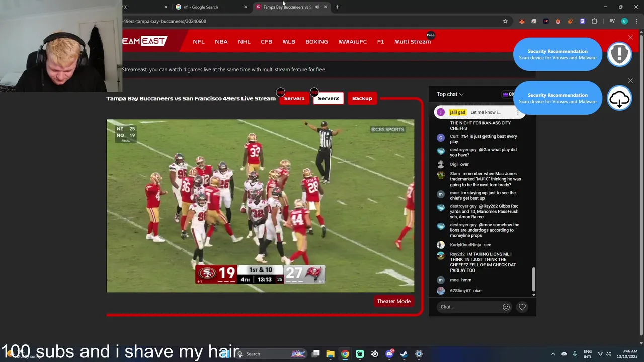Open the F1 streams section

(380, 42)
